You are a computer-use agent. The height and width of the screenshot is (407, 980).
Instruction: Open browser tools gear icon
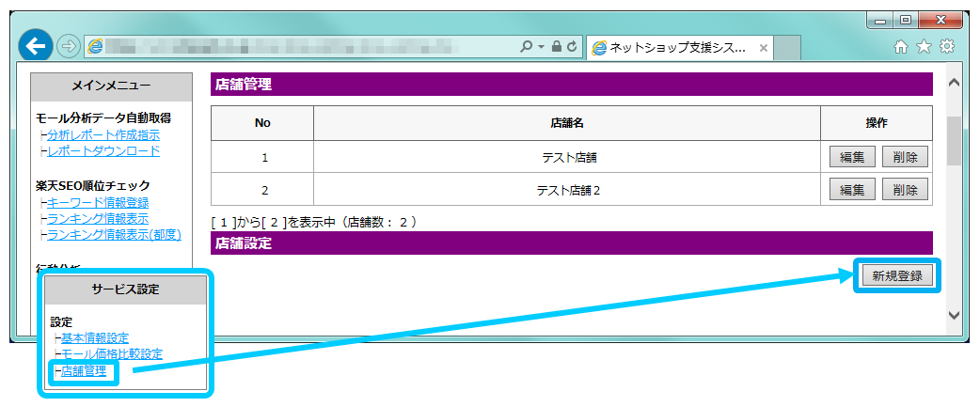tap(947, 47)
